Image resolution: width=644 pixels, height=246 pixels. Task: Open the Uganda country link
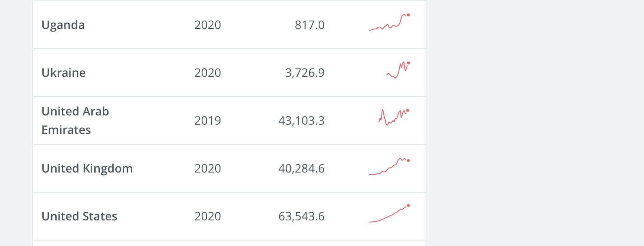coord(63,25)
